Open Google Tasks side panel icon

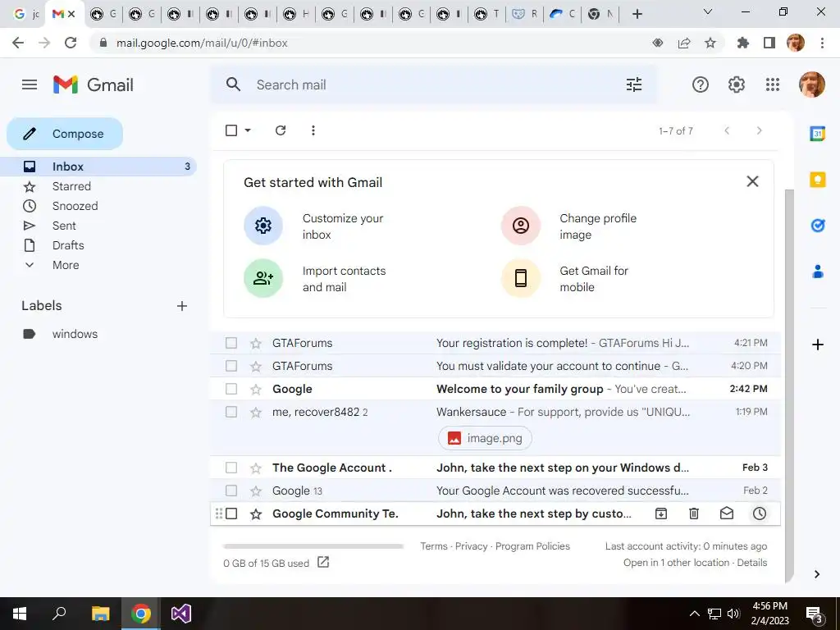pos(818,226)
